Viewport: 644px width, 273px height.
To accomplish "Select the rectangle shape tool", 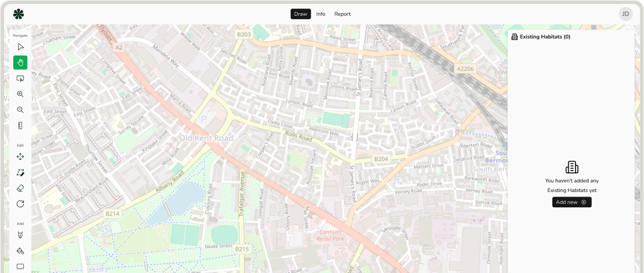I will [20, 266].
